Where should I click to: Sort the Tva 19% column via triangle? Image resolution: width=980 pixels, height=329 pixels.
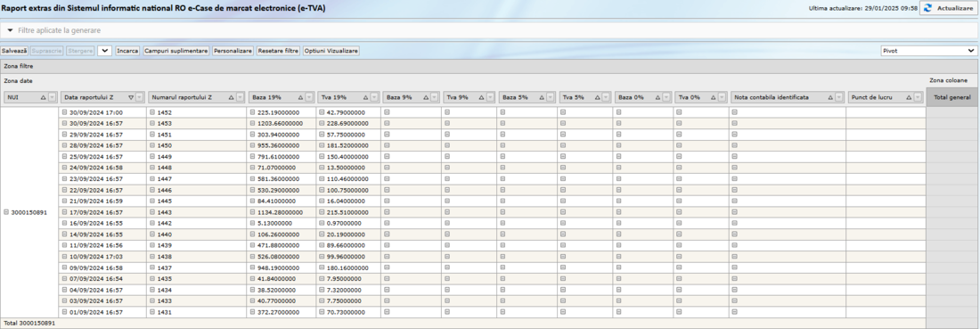[364, 97]
